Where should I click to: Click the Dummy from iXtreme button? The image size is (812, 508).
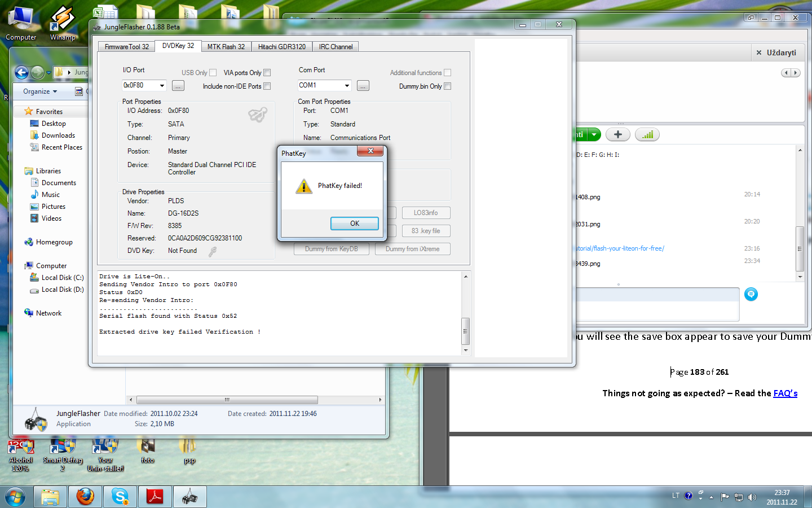[413, 249]
